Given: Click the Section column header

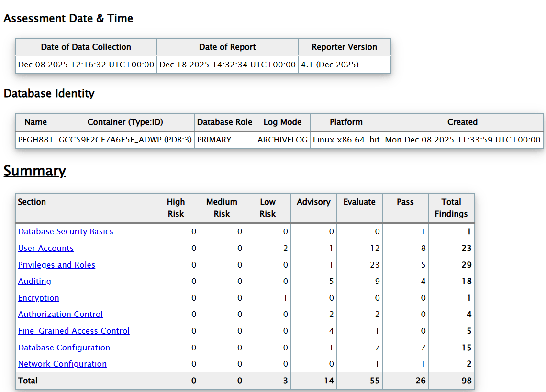Looking at the screenshot, I should (84, 208).
